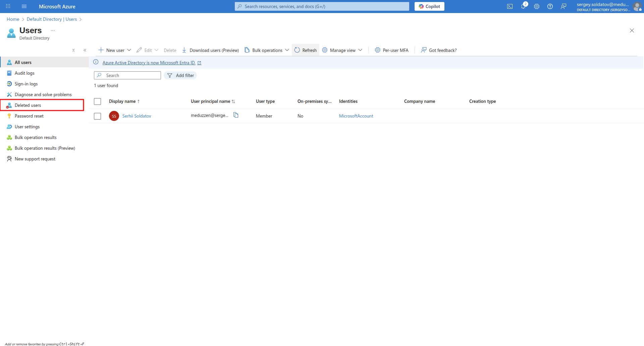Refresh the users list
The image size is (644, 346).
[306, 50]
